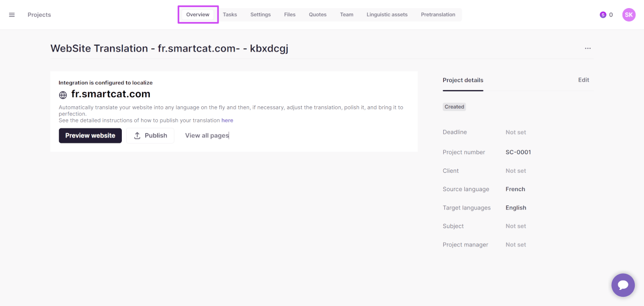Click the source language French value
Image resolution: width=644 pixels, height=306 pixels.
(515, 189)
